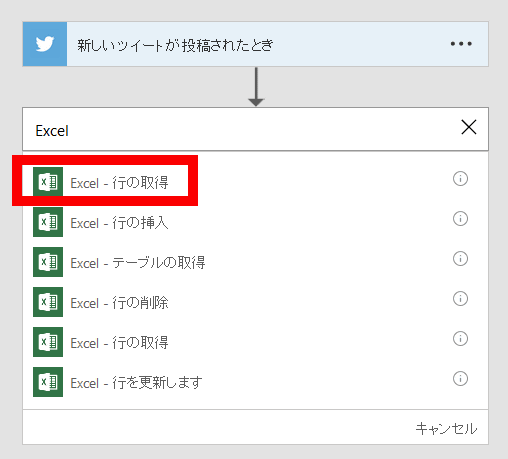This screenshot has height=459, width=508.
Task: Choose the Excel - テーブルの取得 action
Action: 138,263
